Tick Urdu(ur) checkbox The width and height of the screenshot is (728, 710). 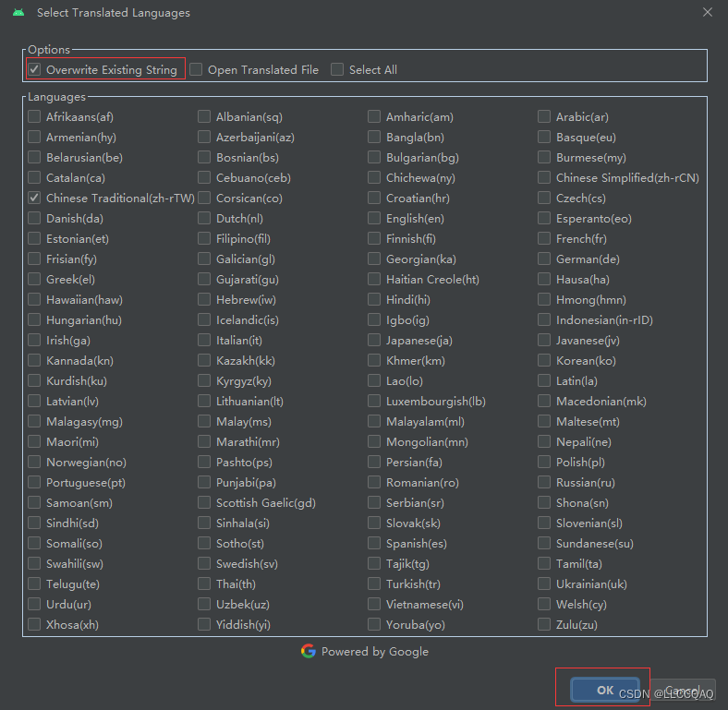34,604
